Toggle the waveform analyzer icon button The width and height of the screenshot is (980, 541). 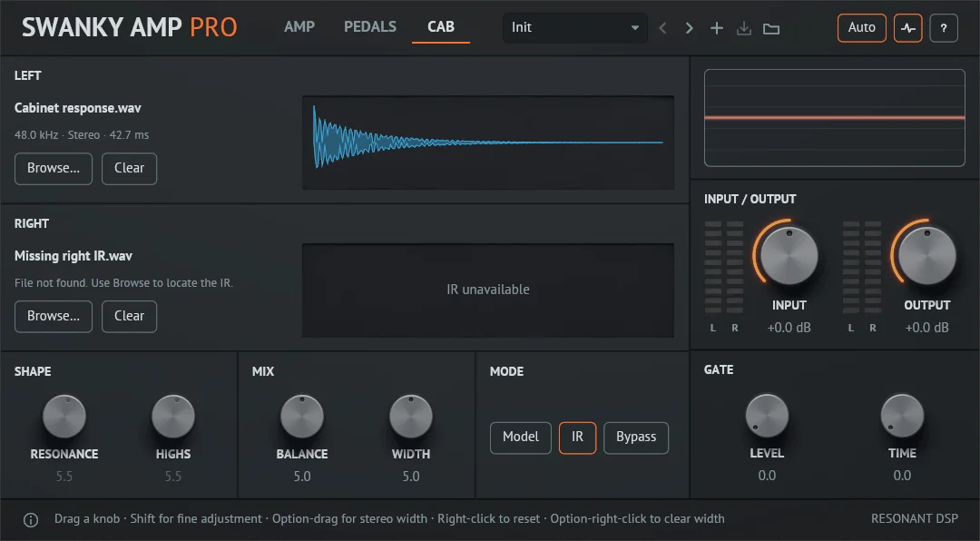[x=908, y=28]
